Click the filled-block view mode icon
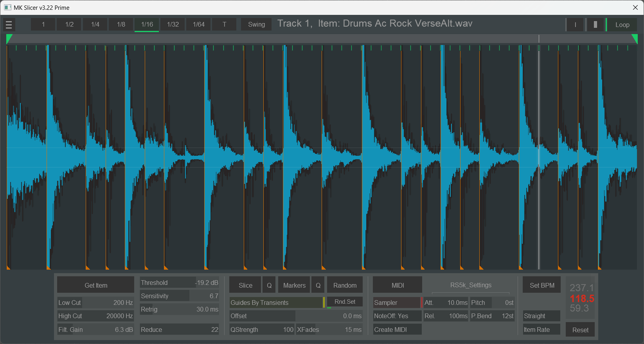Viewport: 644px width, 344px height. tap(595, 25)
